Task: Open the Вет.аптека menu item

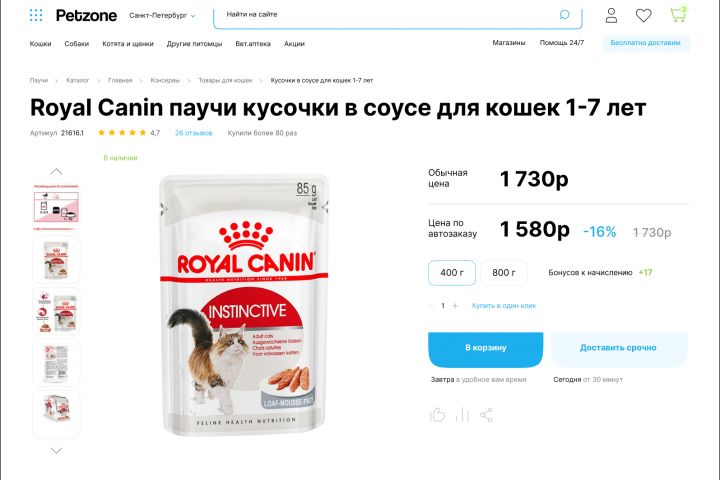Action: click(253, 44)
